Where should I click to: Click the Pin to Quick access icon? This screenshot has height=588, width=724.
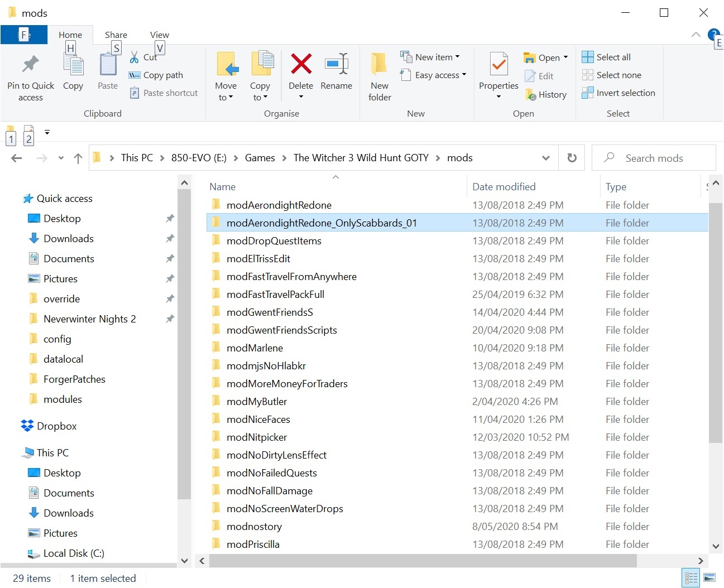30,64
